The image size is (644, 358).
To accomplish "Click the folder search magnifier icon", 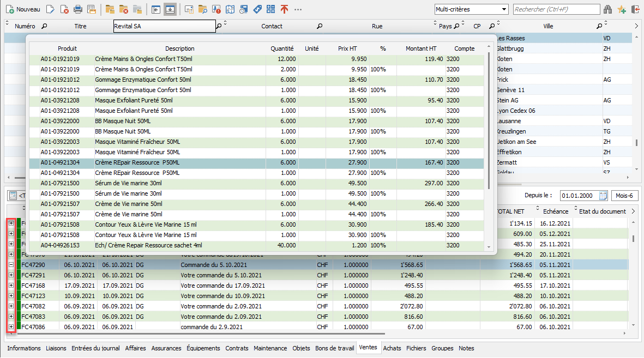I will pos(202,9).
